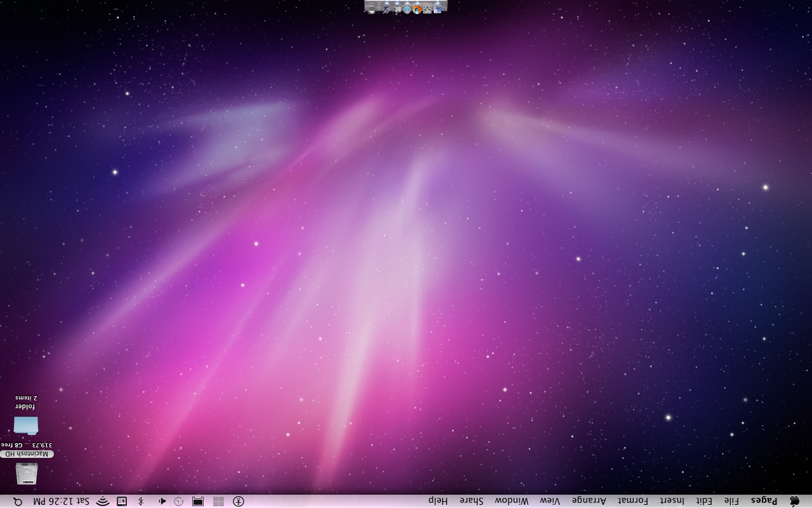Click the circular status icon left of Help
812x508 pixels.
click(x=239, y=501)
